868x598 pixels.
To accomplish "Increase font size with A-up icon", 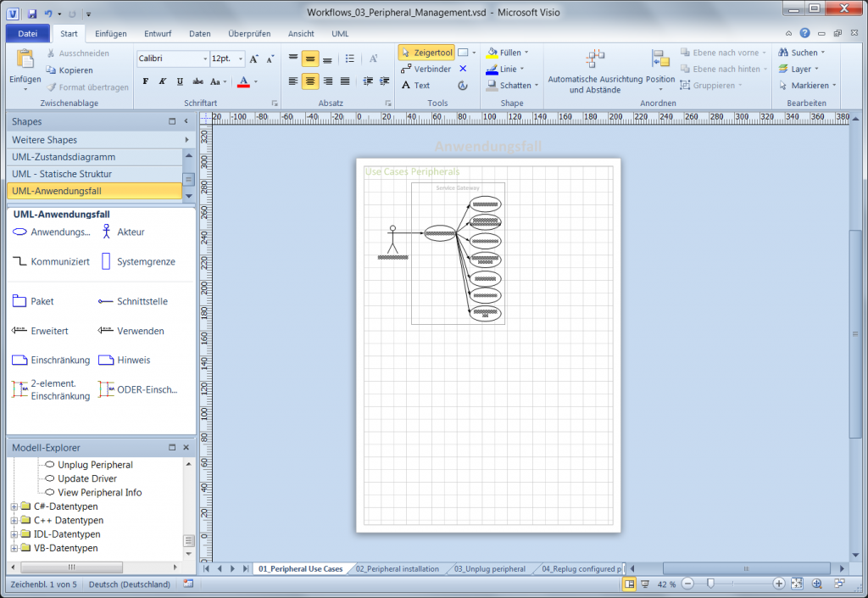I will tap(254, 59).
